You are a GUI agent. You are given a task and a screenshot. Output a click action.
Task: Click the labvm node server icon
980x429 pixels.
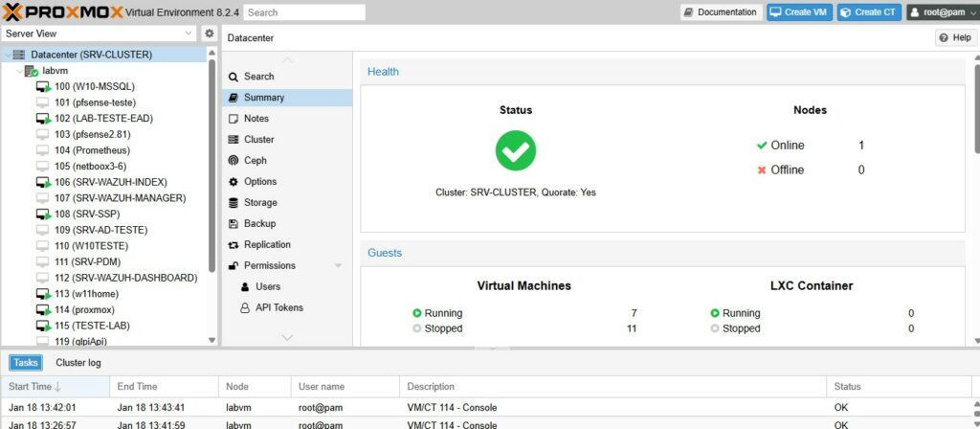[x=32, y=71]
